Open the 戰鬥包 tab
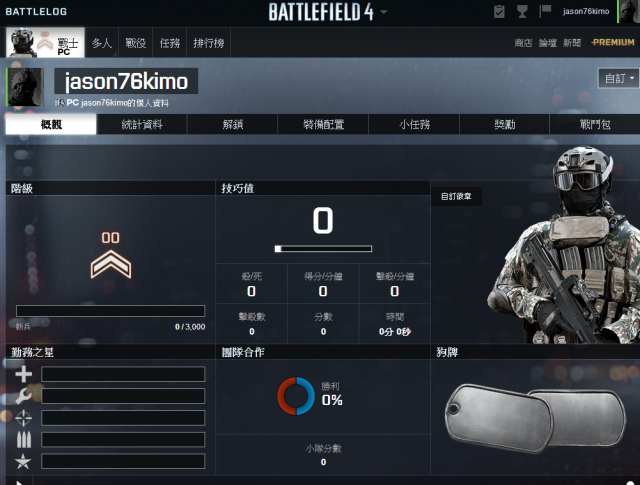 pos(595,124)
